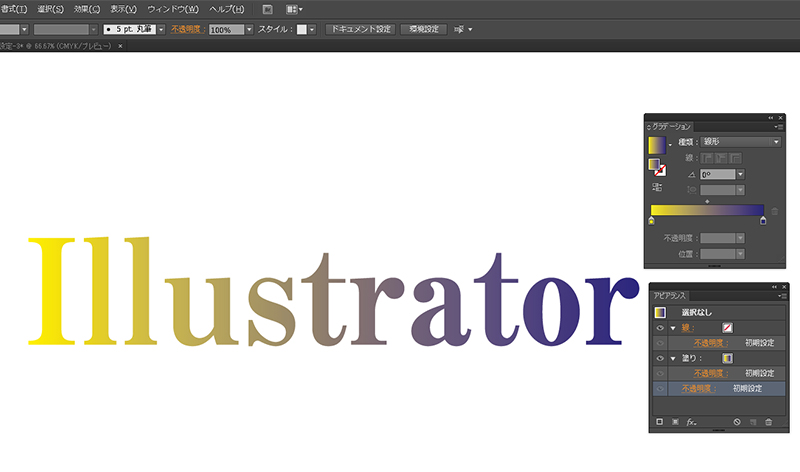
Task: Toggle visibility of the stroke's 不透明度 row
Action: point(660,343)
